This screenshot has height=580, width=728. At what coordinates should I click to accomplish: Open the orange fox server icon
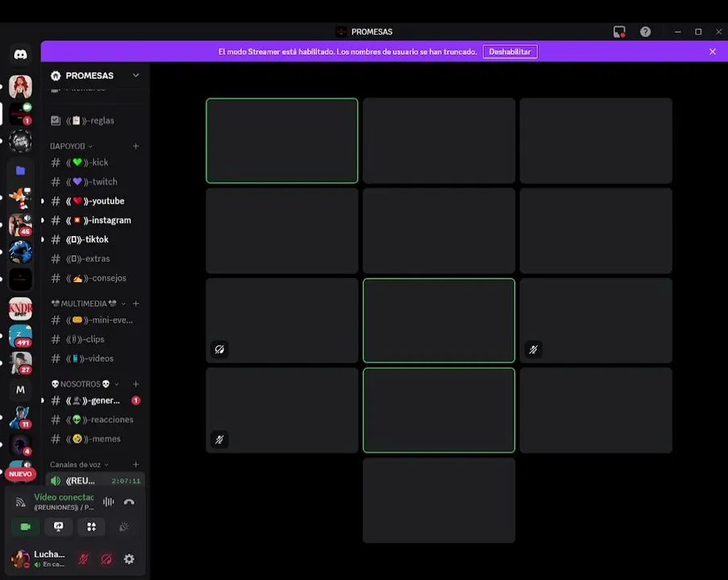[x=20, y=198]
